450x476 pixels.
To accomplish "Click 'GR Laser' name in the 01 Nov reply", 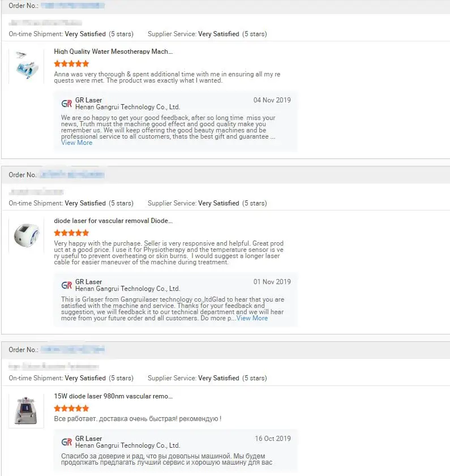I will [x=89, y=282].
